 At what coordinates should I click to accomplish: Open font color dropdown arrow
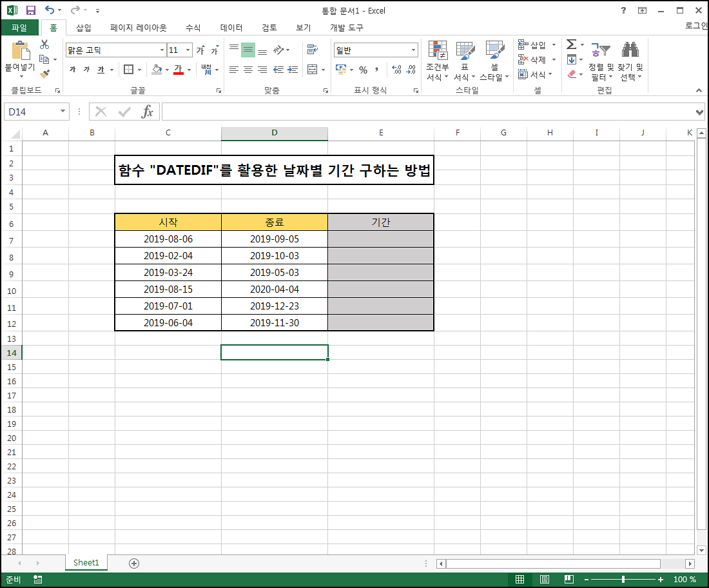point(189,70)
